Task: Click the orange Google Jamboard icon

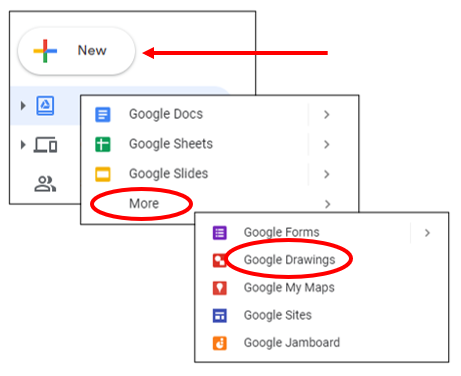Action: tap(220, 343)
